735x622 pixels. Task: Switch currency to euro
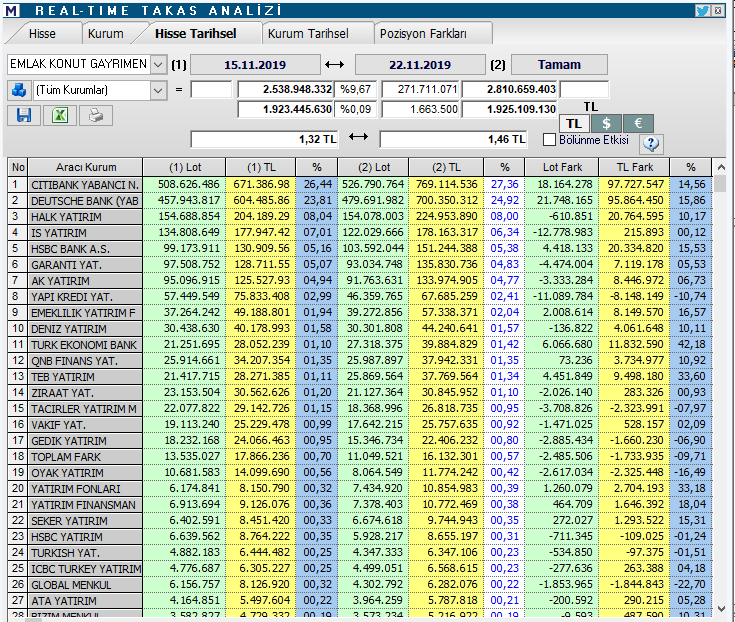[x=638, y=124]
